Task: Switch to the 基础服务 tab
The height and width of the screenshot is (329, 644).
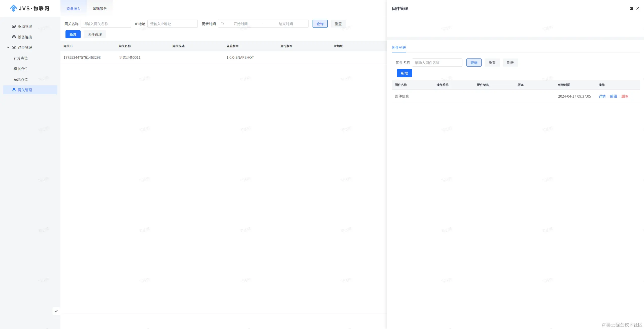Action: (x=99, y=9)
